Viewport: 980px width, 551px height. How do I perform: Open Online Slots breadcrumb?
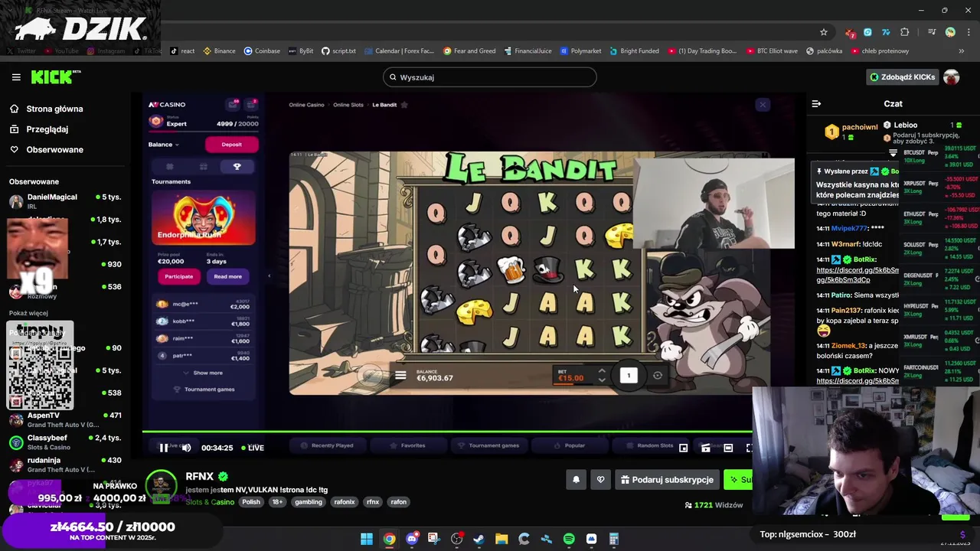click(x=348, y=105)
